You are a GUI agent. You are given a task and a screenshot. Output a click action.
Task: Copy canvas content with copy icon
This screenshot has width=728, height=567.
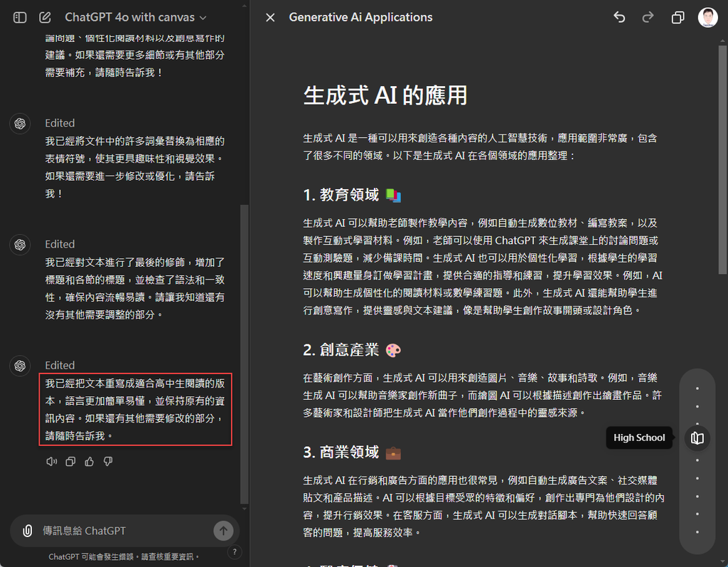point(678,18)
